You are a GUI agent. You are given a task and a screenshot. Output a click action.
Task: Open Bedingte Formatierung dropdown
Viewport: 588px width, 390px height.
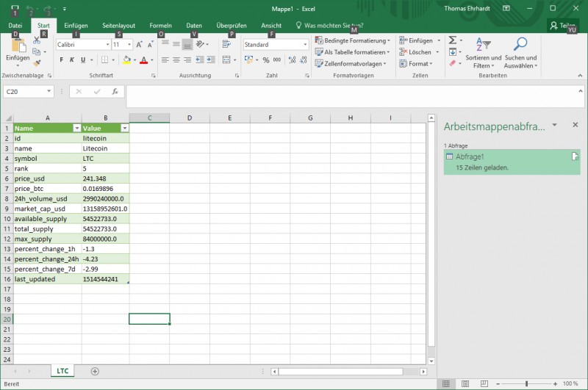[353, 40]
